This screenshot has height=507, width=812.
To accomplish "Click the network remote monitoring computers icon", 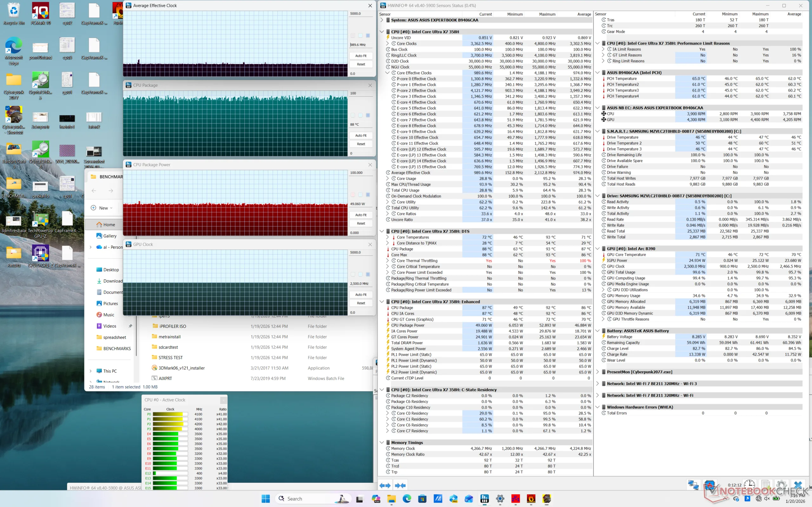I will pyautogui.click(x=693, y=485).
